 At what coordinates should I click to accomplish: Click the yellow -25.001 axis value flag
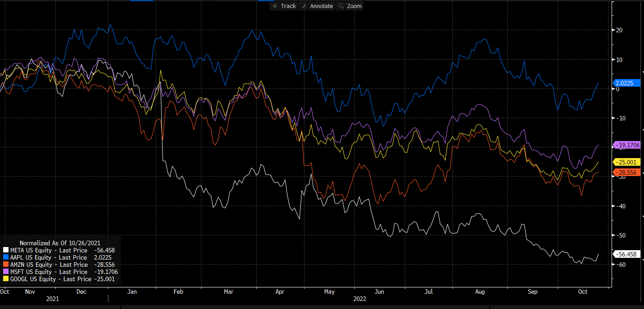point(626,162)
